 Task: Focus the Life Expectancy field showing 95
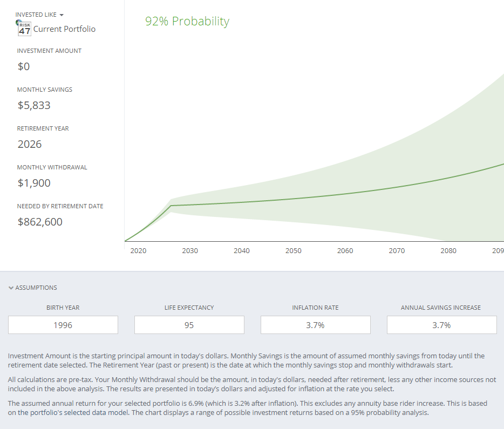pyautogui.click(x=189, y=325)
